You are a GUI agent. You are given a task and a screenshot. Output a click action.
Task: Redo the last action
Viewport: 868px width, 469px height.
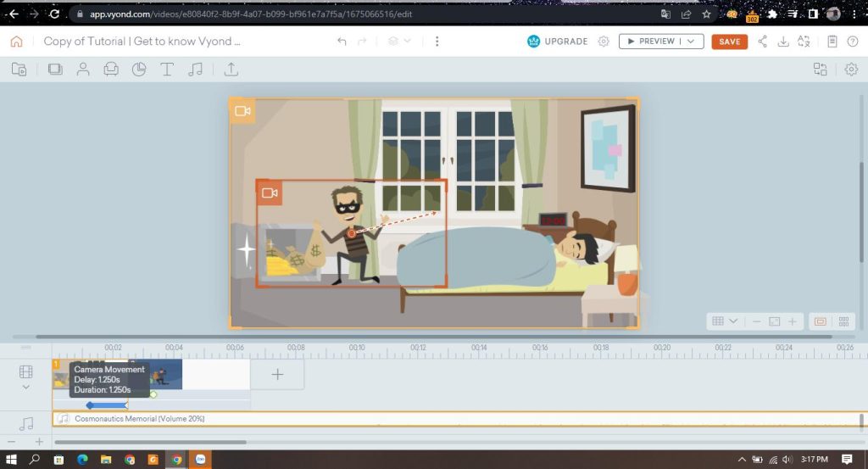(362, 41)
